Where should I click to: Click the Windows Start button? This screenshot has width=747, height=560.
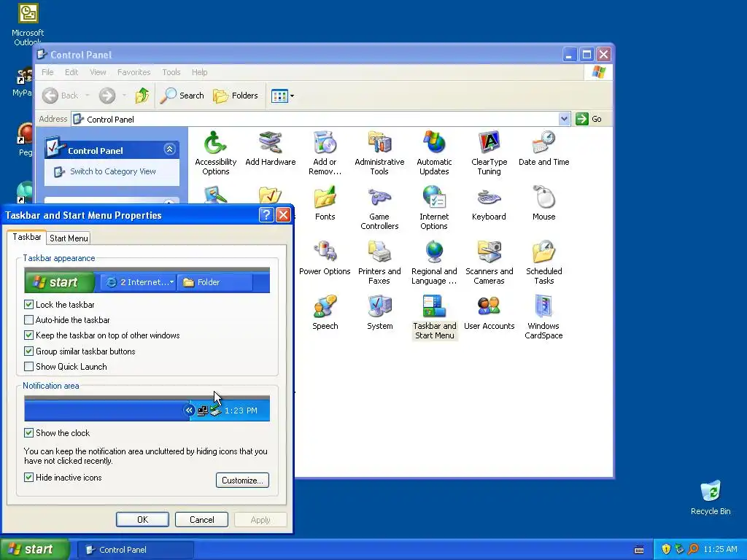pos(34,549)
